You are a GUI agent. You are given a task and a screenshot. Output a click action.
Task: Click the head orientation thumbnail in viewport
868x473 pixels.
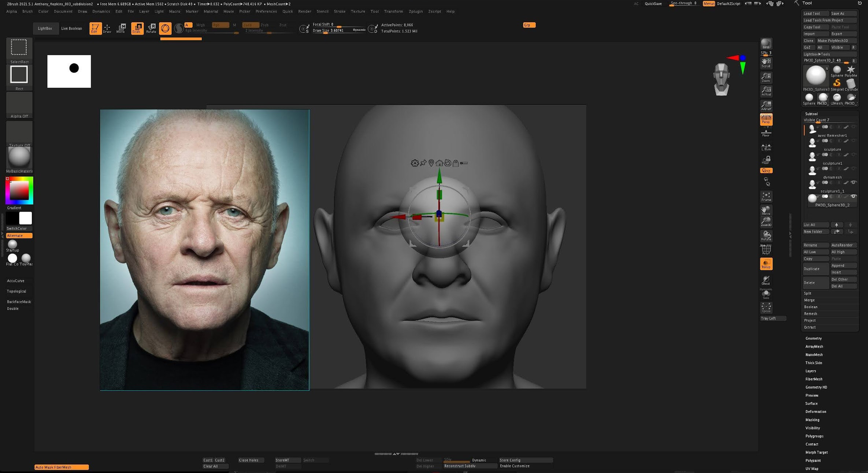[722, 79]
